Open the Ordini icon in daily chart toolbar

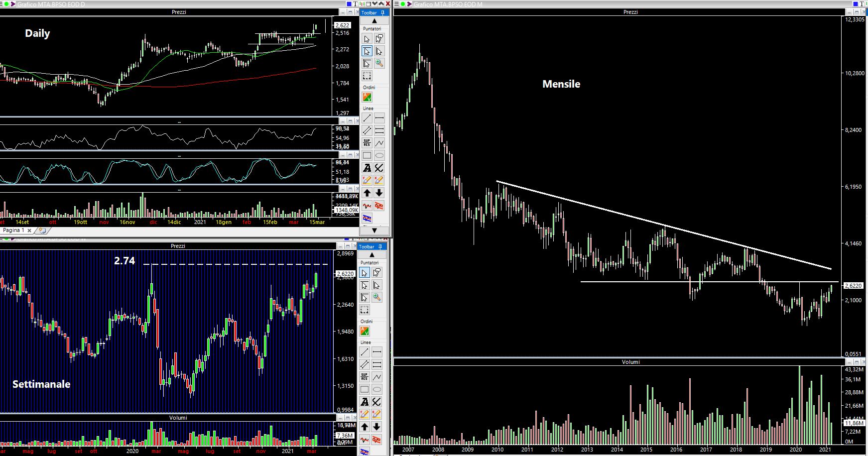pyautogui.click(x=367, y=97)
